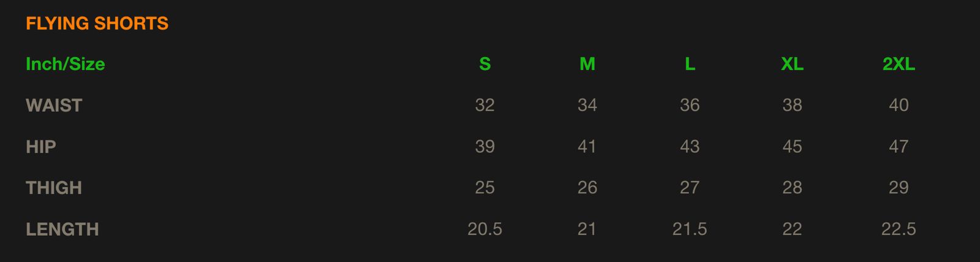
Task: Click the THIGH row label
Action: pos(54,188)
